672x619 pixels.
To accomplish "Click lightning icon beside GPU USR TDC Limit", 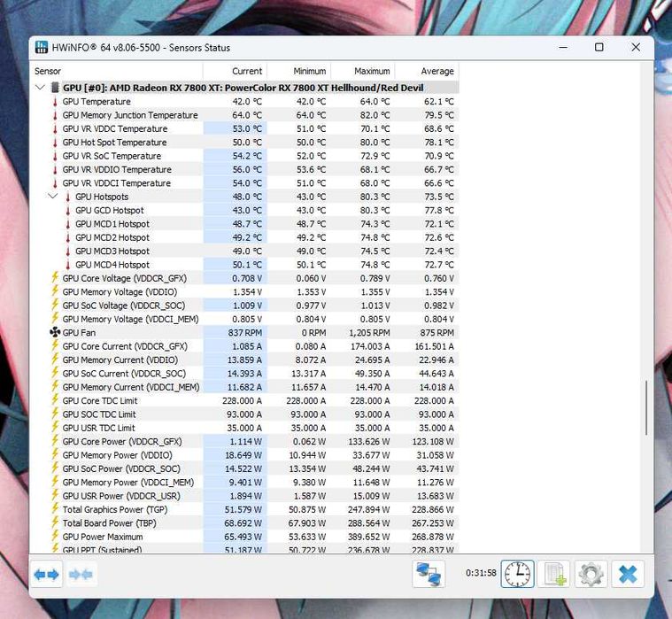I will point(55,428).
